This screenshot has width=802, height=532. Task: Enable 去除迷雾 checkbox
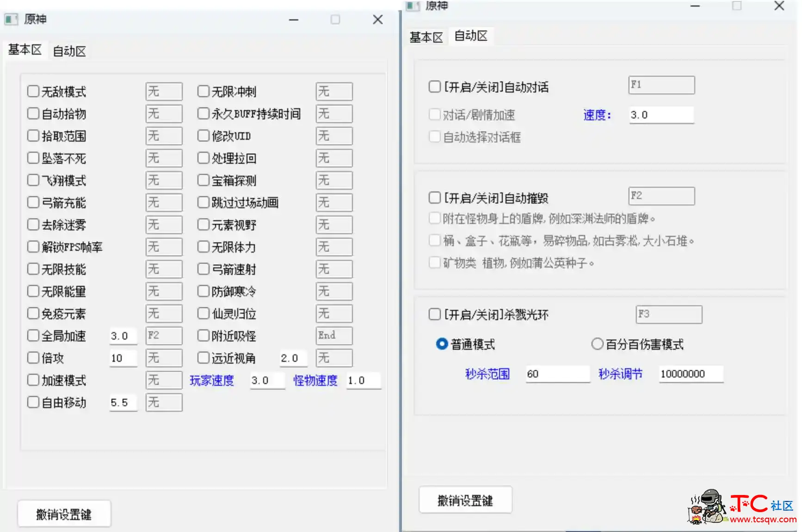pos(33,224)
